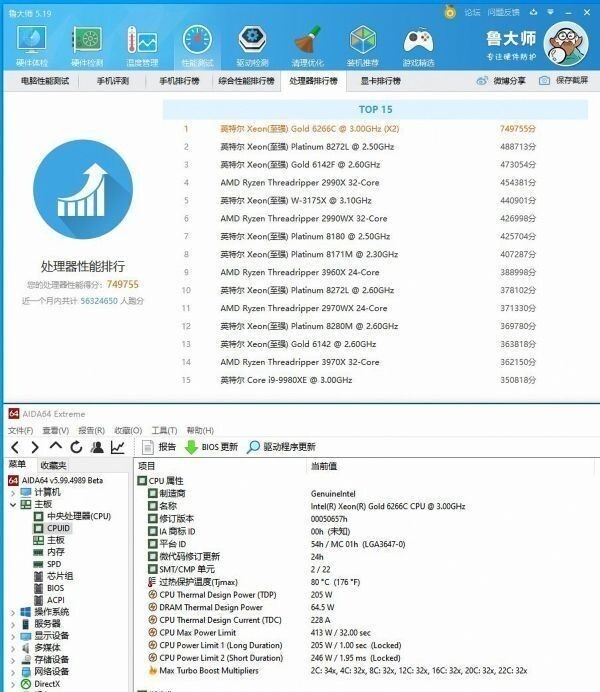Expand 网络设备 tree node
Viewport: 600px width, 692px height.
[x=13, y=672]
